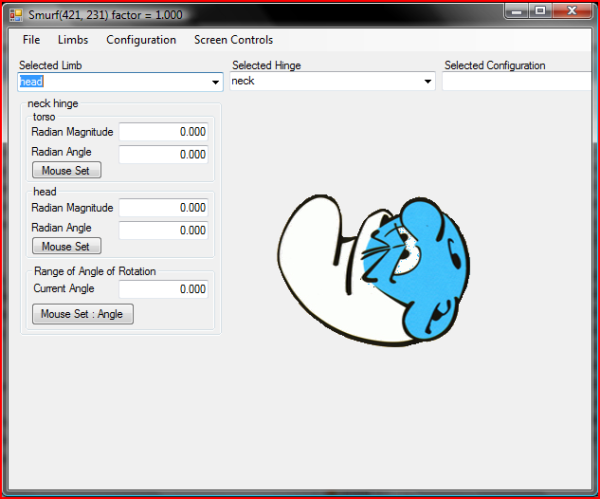Click the Selected Configuration combo box

(x=517, y=81)
